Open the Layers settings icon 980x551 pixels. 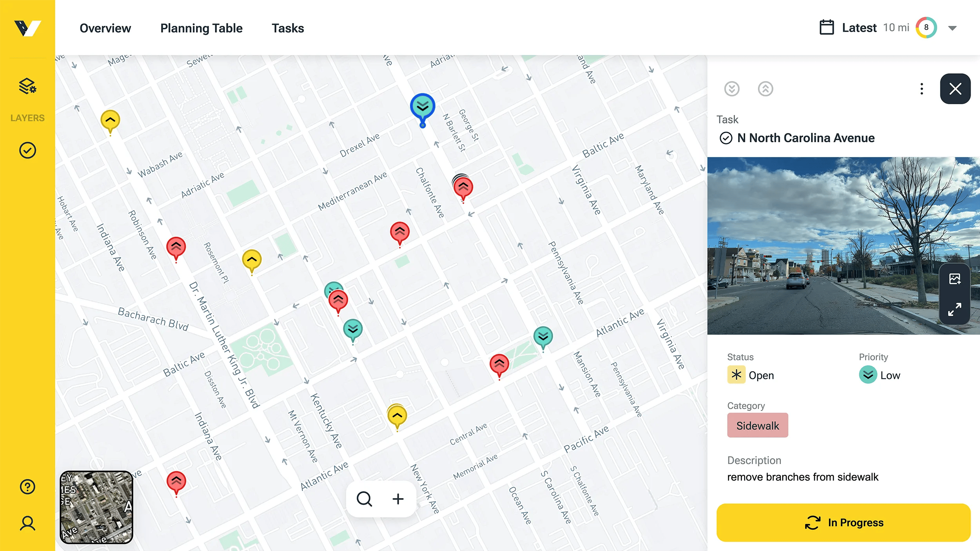coord(27,87)
